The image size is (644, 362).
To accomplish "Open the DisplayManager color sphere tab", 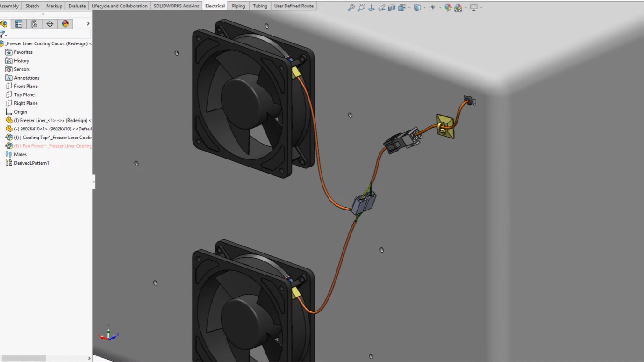I will [65, 24].
